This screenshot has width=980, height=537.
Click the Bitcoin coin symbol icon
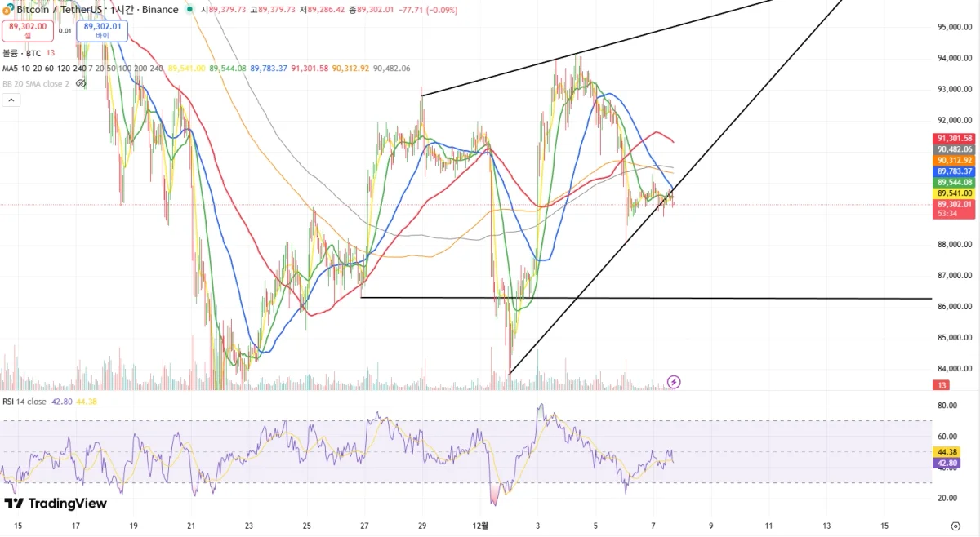(x=7, y=10)
